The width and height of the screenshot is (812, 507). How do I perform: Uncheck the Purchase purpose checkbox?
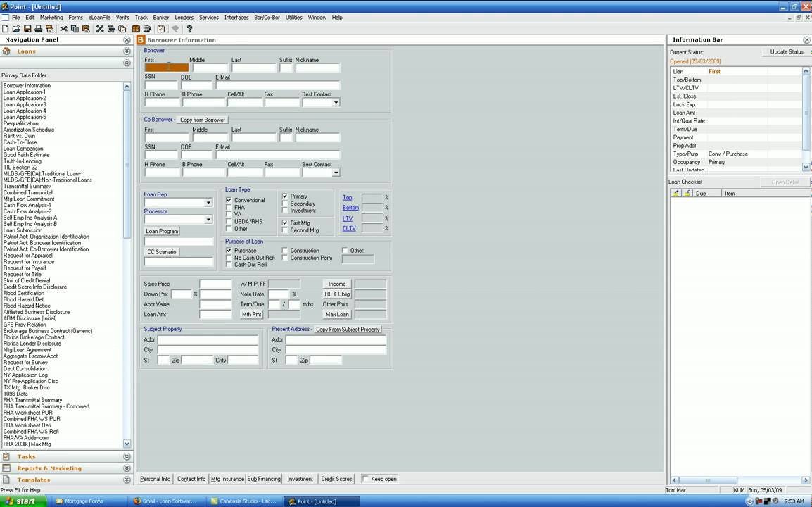pyautogui.click(x=229, y=251)
